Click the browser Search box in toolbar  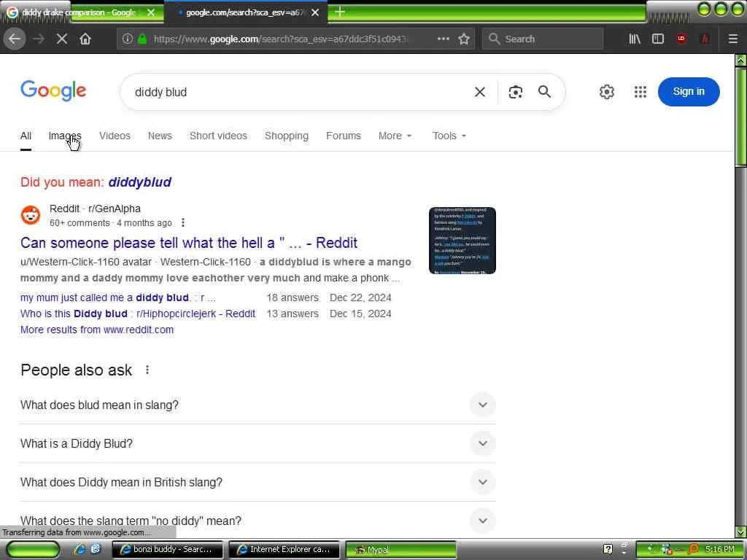point(543,39)
